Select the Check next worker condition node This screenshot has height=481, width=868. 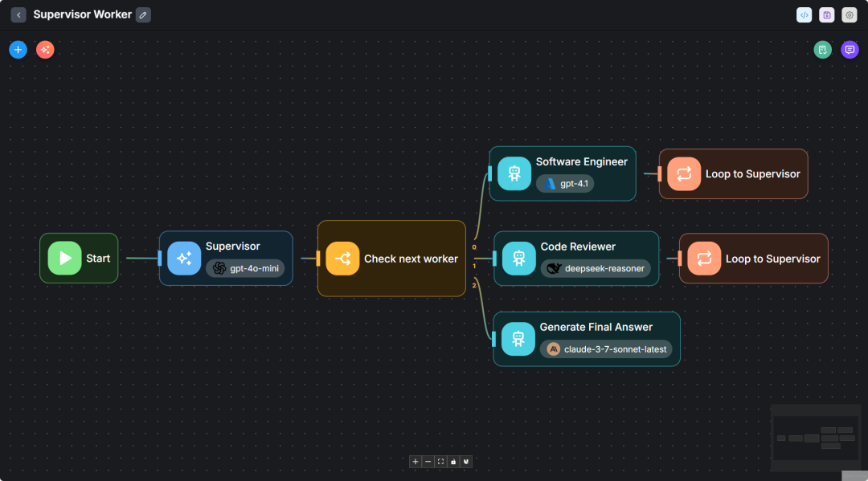pos(392,259)
